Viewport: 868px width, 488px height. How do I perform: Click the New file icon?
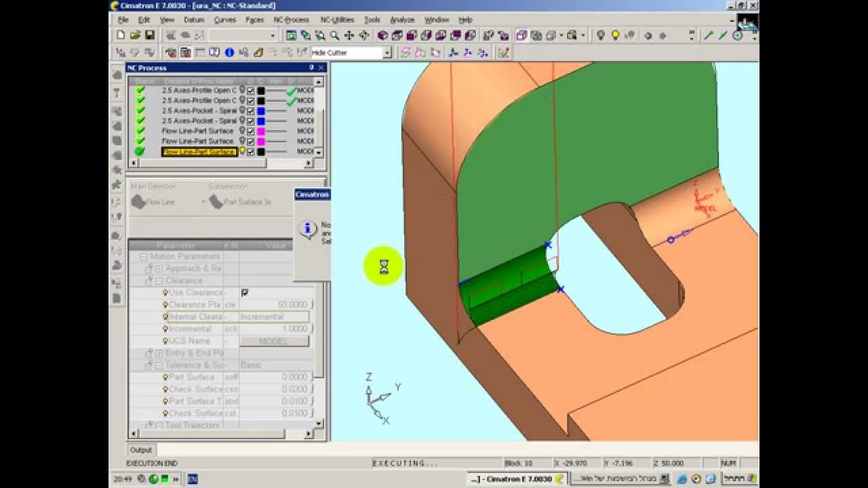pyautogui.click(x=121, y=35)
